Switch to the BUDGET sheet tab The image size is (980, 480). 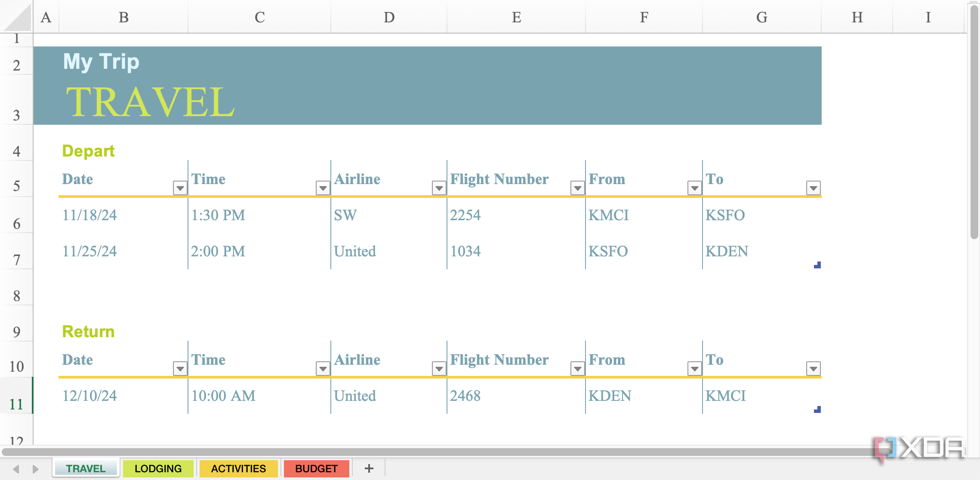coord(316,468)
